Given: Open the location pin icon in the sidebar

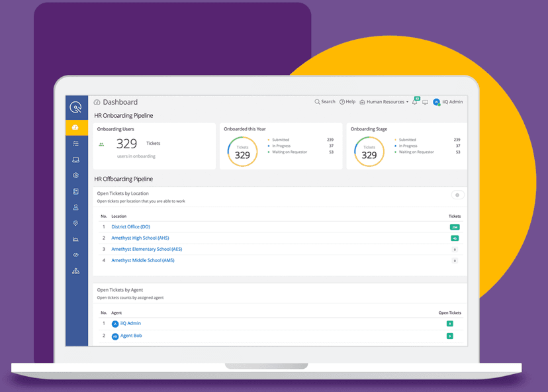Looking at the screenshot, I should [76, 223].
